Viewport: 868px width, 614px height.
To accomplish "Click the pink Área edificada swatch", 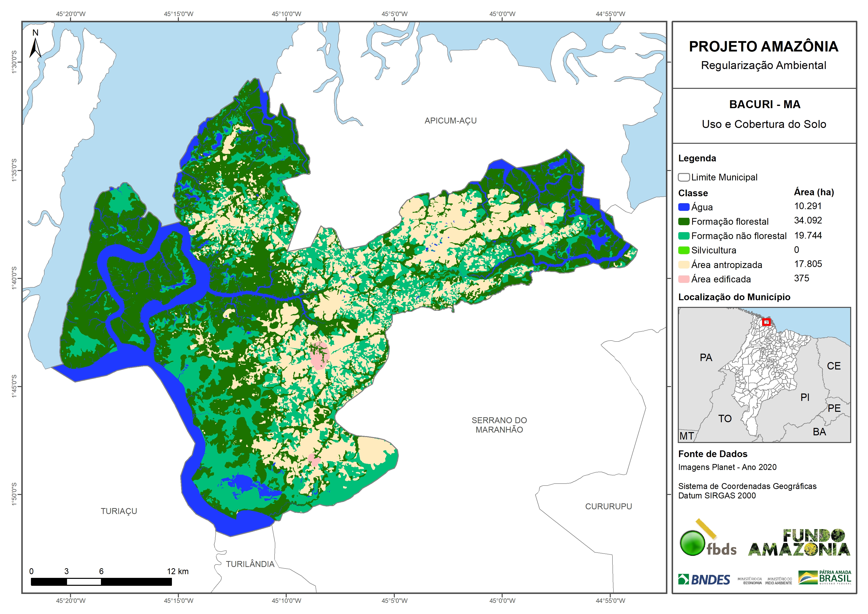I will pyautogui.click(x=683, y=279).
